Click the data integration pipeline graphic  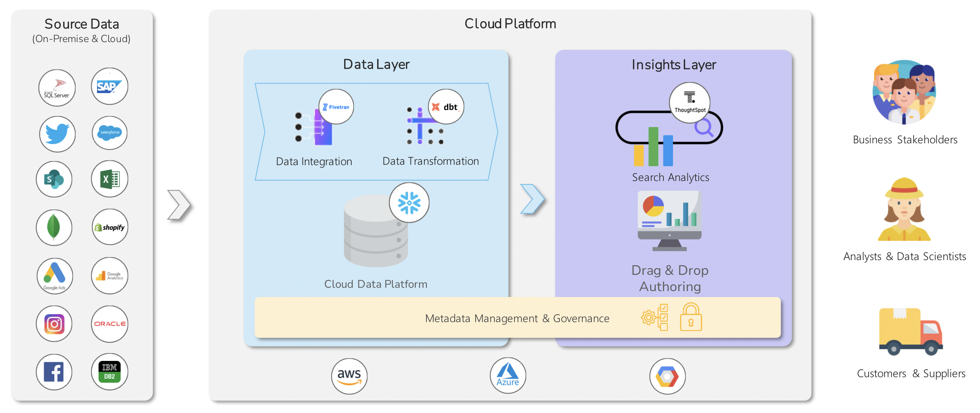tap(314, 127)
